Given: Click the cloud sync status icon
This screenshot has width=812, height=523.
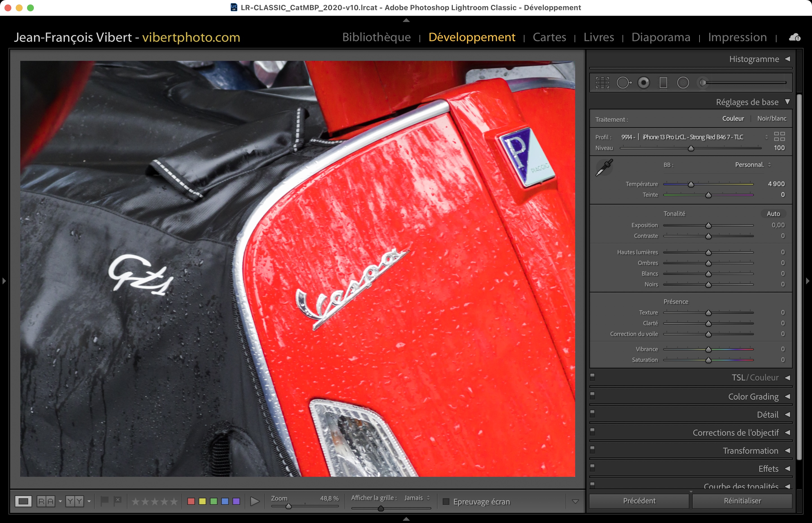Looking at the screenshot, I should pos(794,37).
